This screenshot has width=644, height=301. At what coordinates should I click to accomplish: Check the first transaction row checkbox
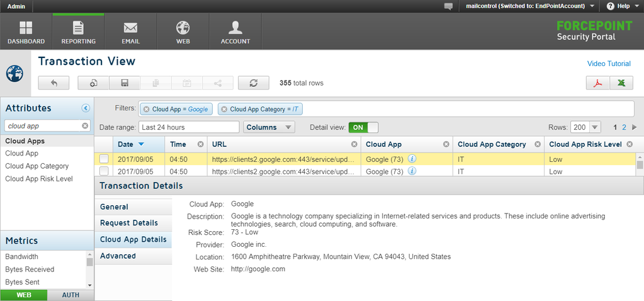tap(104, 159)
